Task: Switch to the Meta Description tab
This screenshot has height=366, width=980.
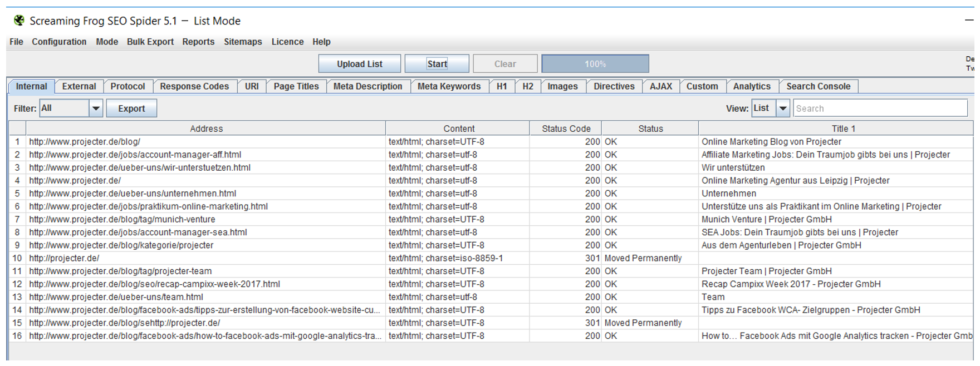Action: 367,86
